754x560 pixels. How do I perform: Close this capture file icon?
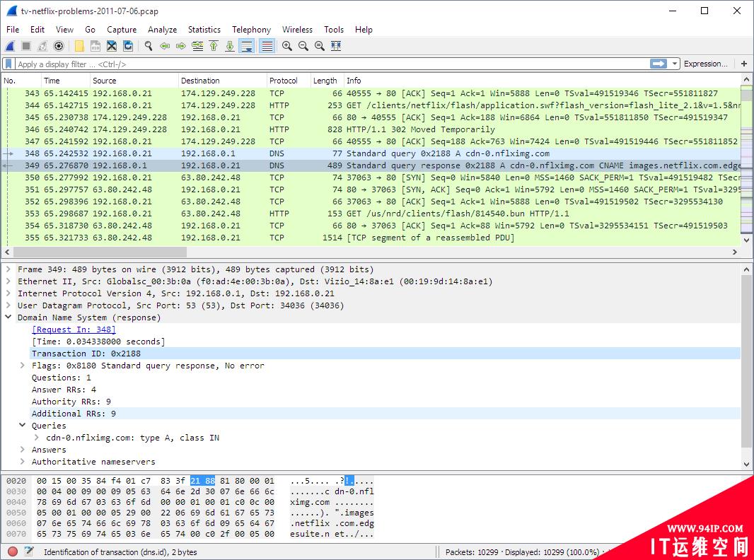[112, 46]
